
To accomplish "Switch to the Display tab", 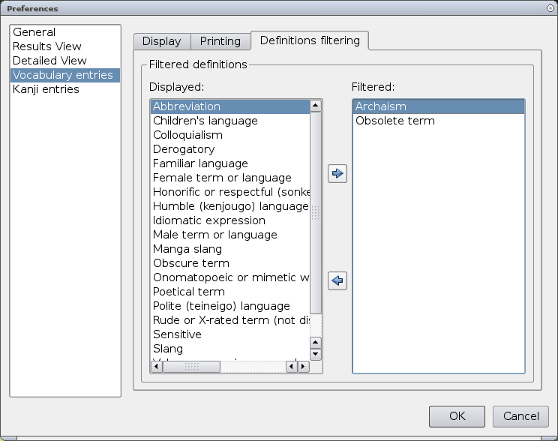I will [162, 41].
